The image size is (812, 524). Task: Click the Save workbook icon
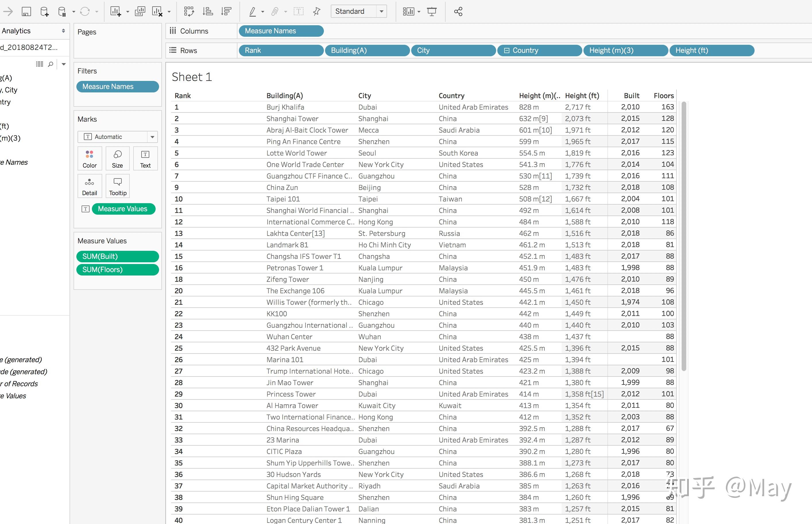26,11
